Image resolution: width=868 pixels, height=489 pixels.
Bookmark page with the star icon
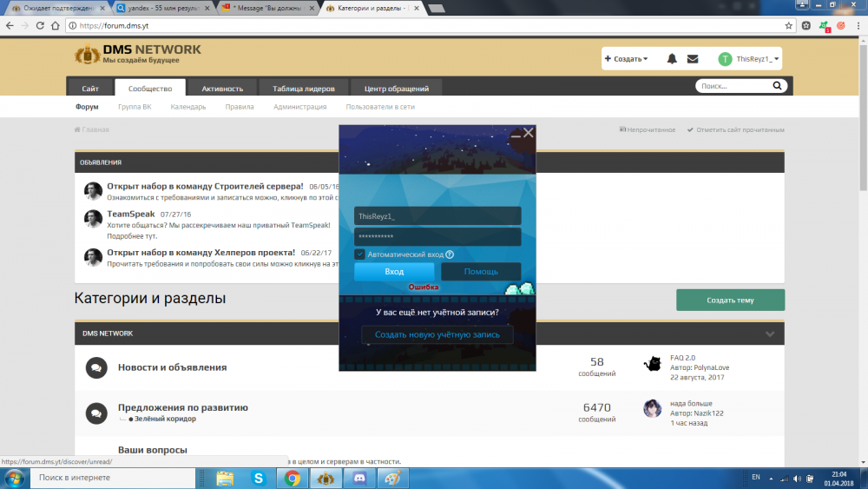pyautogui.click(x=789, y=26)
